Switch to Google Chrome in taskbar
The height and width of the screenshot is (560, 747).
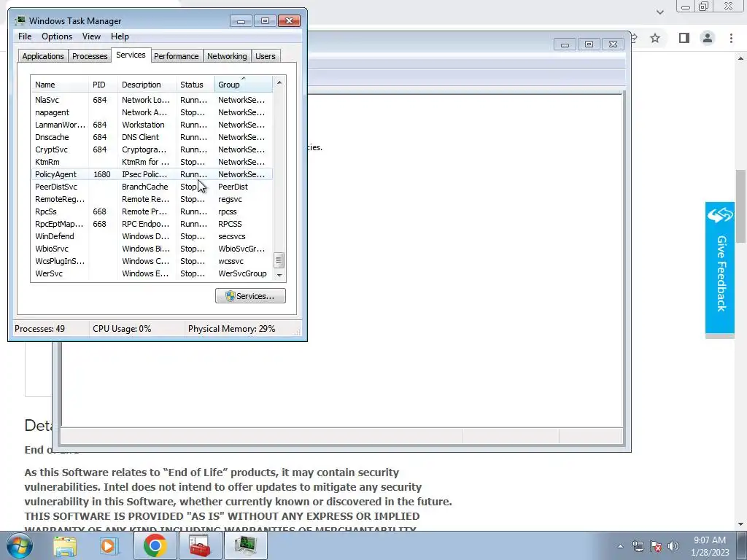coord(155,545)
